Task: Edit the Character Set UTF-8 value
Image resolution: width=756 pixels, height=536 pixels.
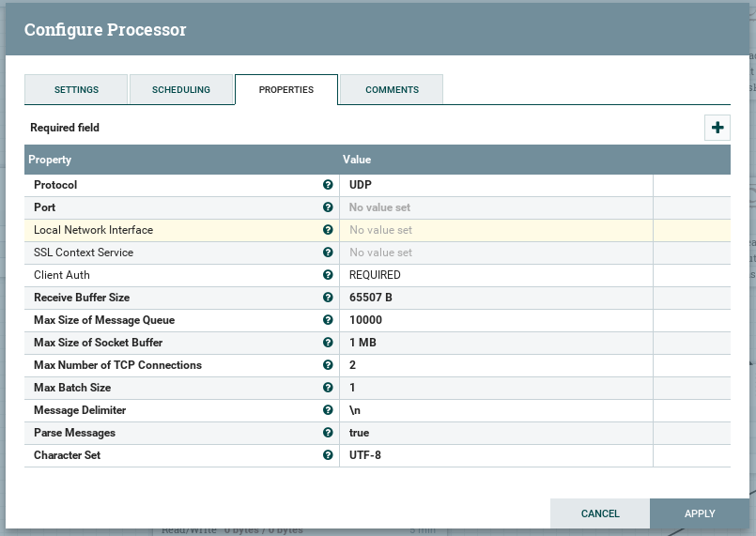Action: pos(496,455)
